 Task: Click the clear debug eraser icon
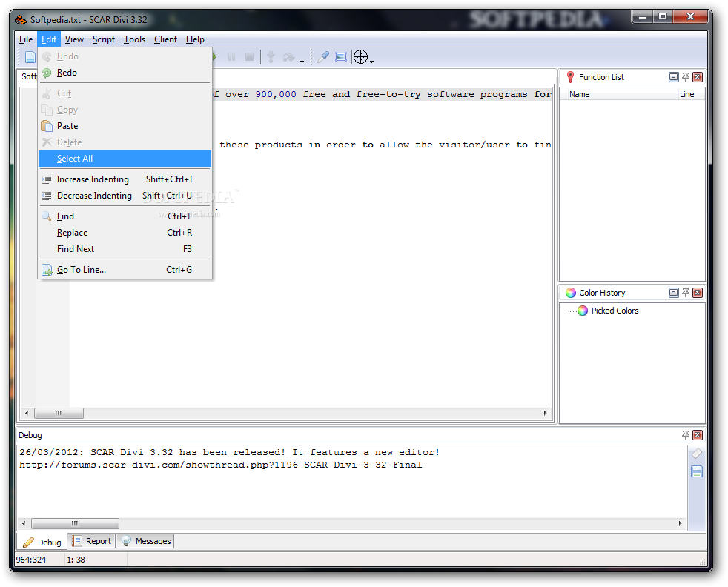697,454
